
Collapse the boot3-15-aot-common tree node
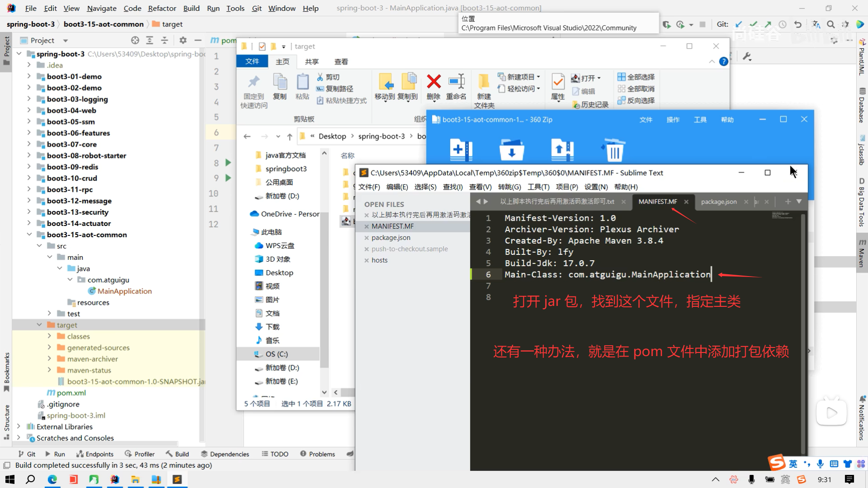click(x=29, y=235)
